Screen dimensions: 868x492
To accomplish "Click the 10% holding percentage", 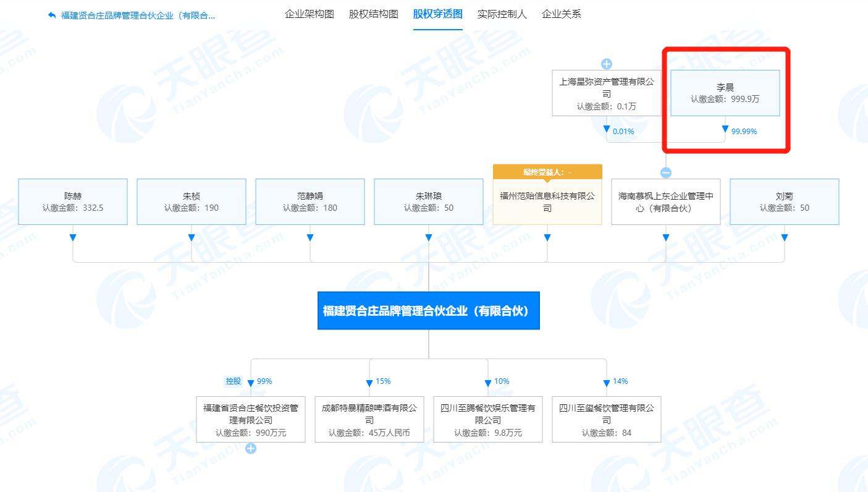I will pos(502,381).
